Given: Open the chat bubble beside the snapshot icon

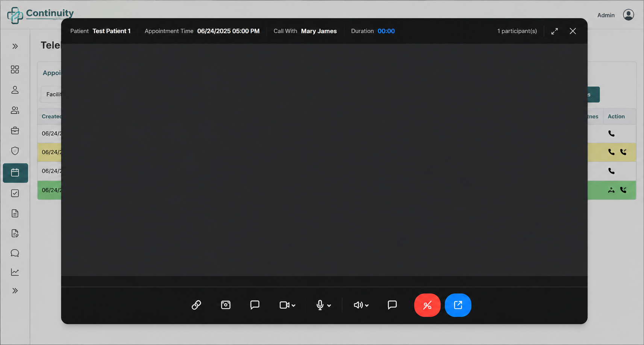Looking at the screenshot, I should click(x=255, y=305).
